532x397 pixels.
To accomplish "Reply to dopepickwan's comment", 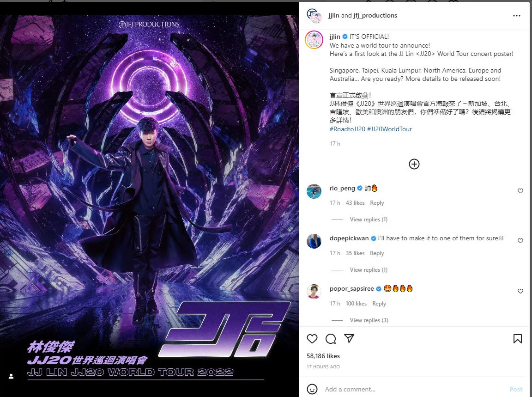I will [x=377, y=253].
